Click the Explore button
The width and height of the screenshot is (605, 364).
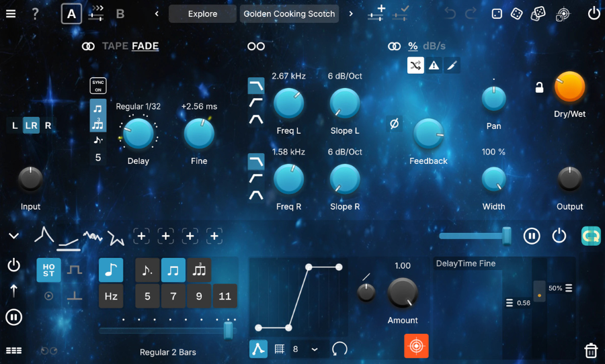[x=202, y=13]
